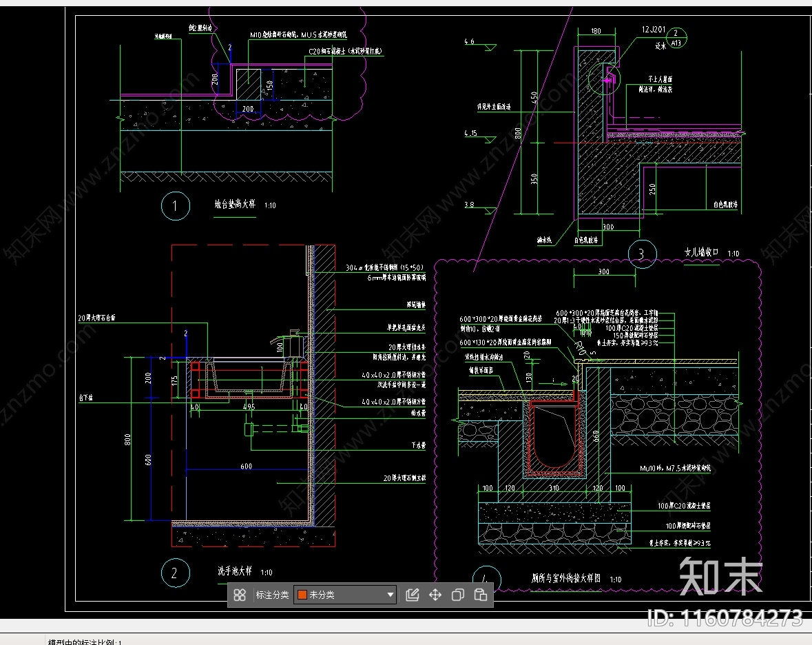Click the 20厚大理石台面 annotation
Image resolution: width=812 pixels, height=645 pixels.
97,318
